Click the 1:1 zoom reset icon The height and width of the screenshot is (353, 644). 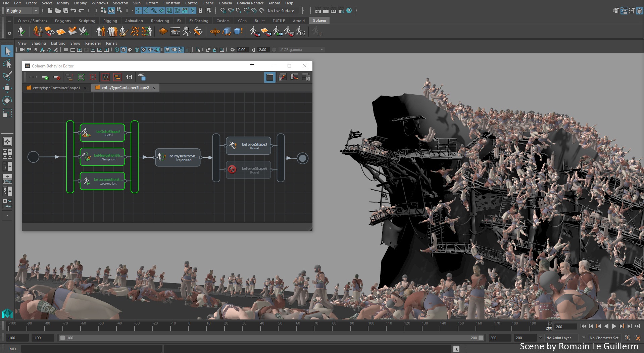(129, 78)
